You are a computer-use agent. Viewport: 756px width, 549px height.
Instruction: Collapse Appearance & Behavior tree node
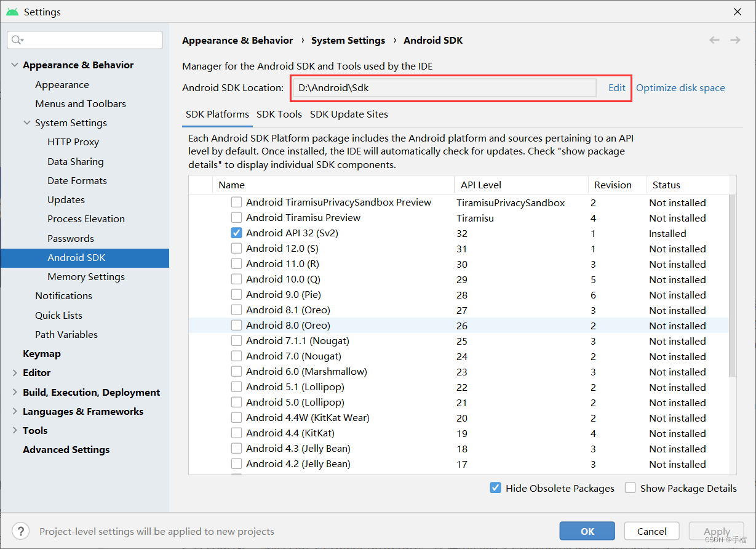(15, 65)
